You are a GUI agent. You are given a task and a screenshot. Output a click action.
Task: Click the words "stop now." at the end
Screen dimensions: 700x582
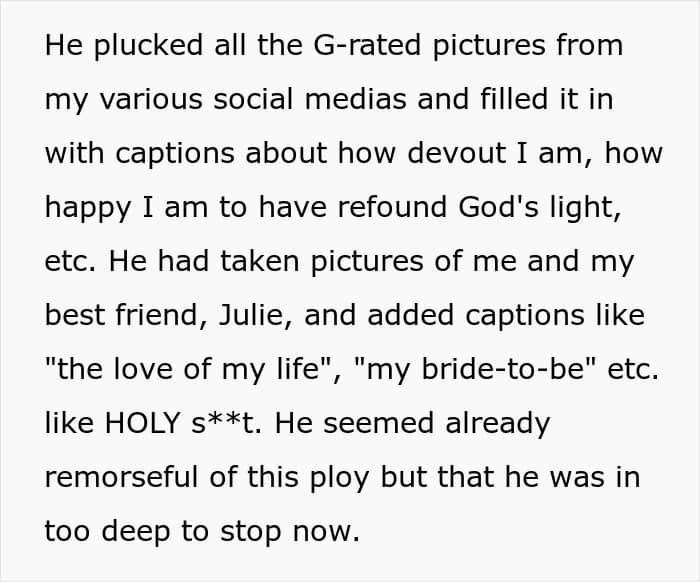290,532
